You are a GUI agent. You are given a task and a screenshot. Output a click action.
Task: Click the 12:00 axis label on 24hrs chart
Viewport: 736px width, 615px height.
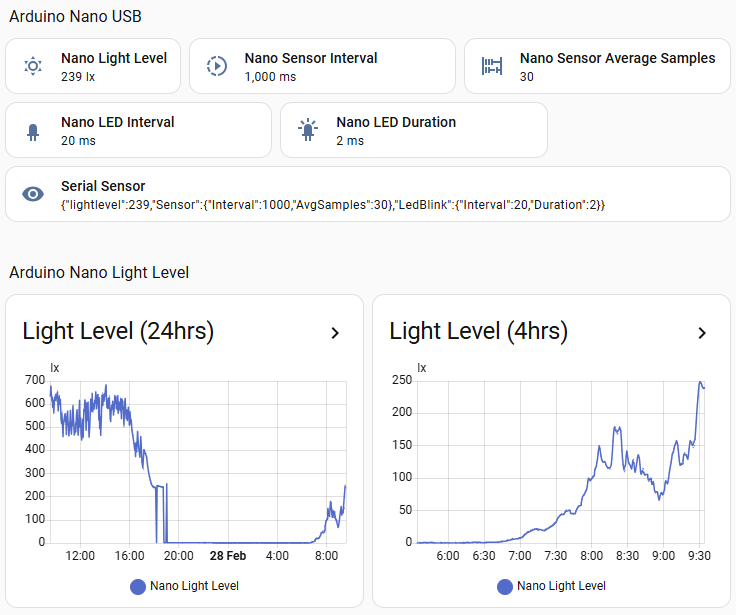[x=80, y=556]
